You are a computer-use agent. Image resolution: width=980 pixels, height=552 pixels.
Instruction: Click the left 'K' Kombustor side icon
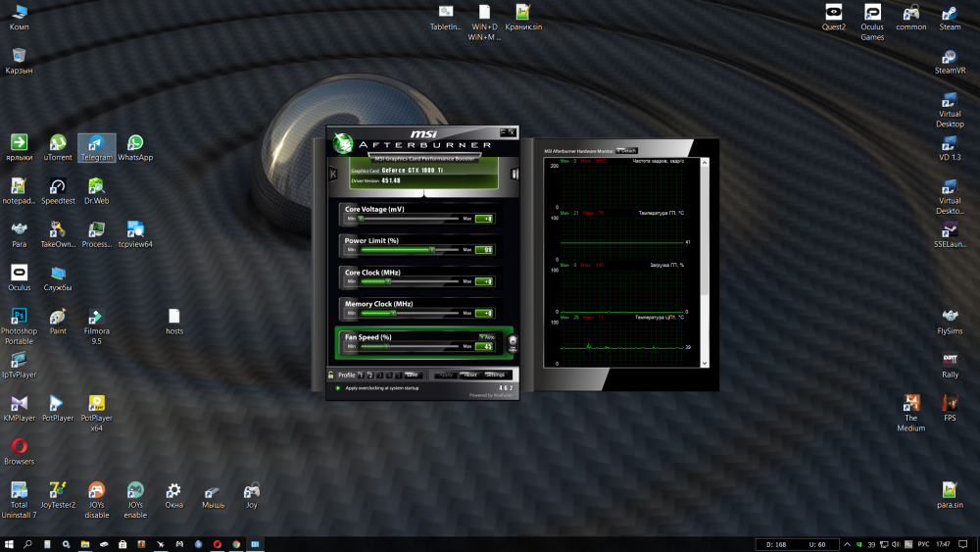point(332,175)
